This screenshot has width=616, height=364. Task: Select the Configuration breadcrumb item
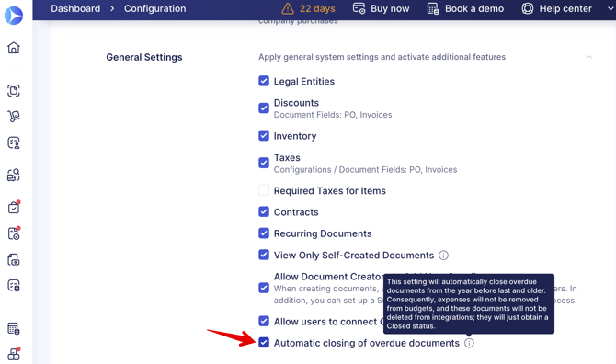[154, 8]
